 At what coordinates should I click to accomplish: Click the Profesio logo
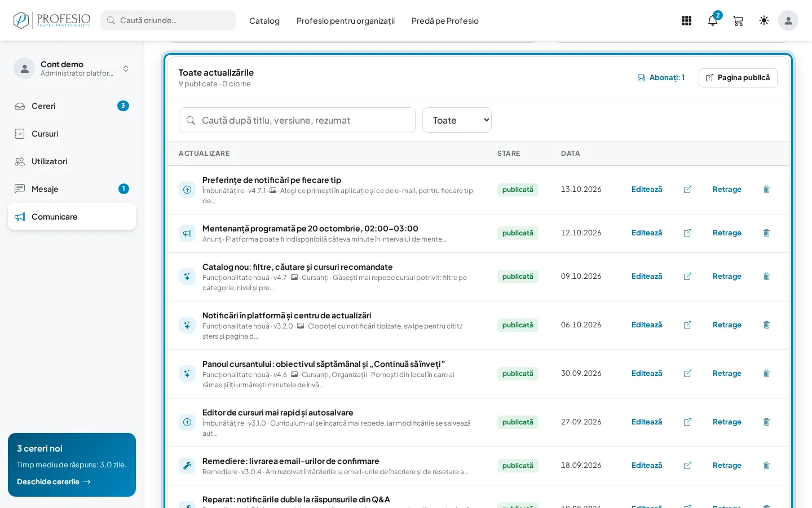(x=52, y=20)
